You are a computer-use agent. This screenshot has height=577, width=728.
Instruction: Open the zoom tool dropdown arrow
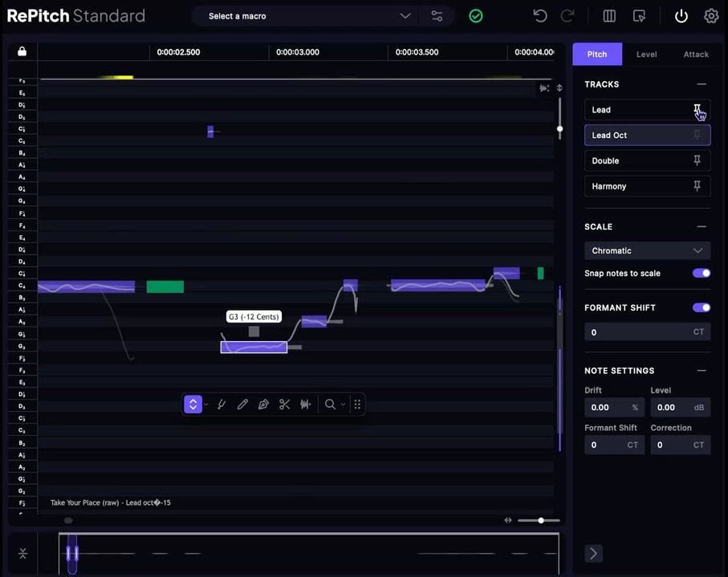pos(344,404)
